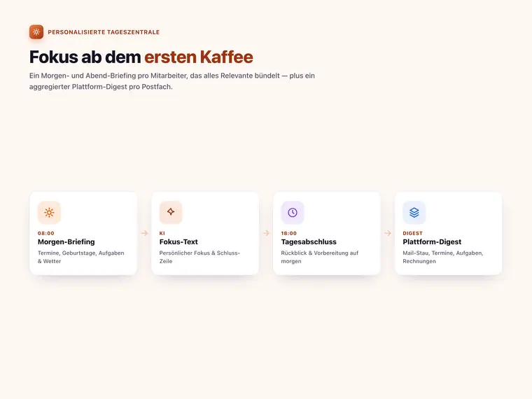Click the paragraph beginning 'Ein Morgen- und Abend-Briefing'

coord(172,81)
